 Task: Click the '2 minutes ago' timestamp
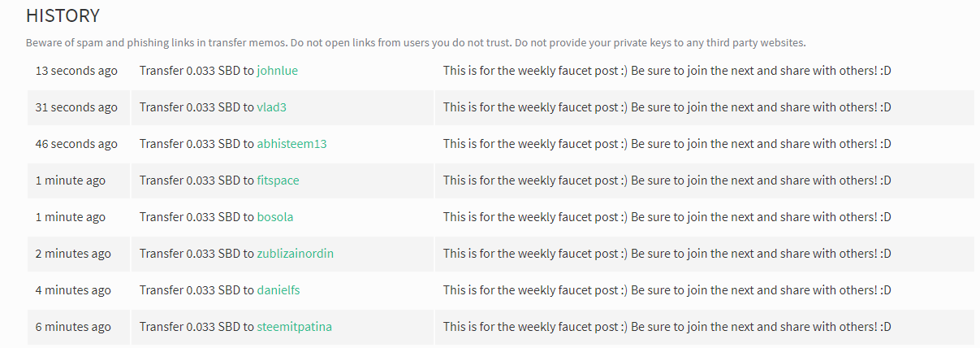point(73,254)
